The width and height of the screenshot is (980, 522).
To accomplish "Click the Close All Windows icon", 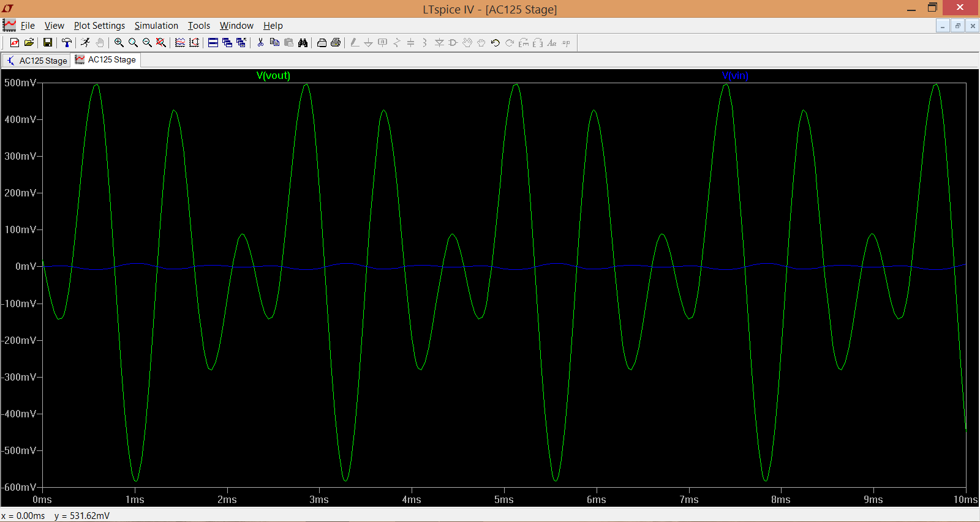I will coord(241,42).
